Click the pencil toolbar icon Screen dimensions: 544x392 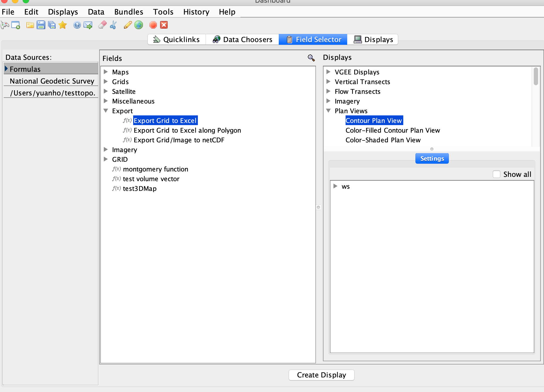(128, 25)
